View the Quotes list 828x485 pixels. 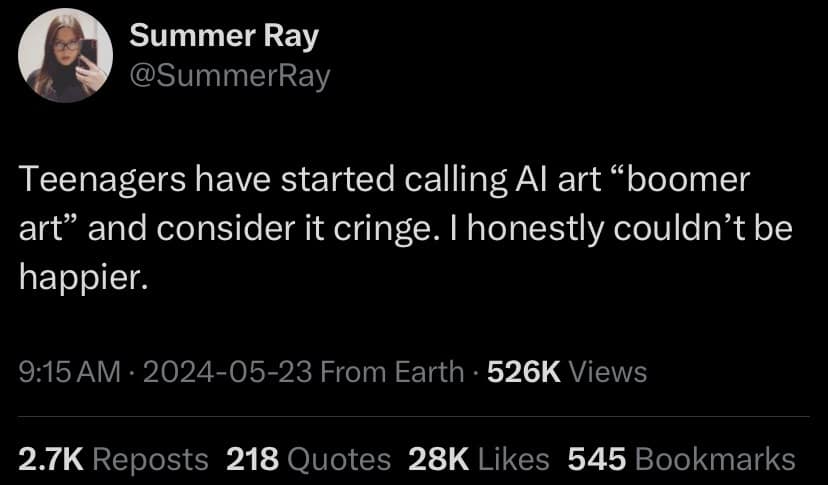(338, 459)
